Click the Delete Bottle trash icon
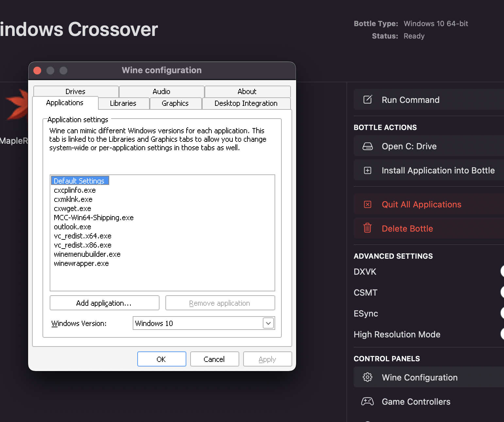This screenshot has height=422, width=504. click(x=368, y=228)
